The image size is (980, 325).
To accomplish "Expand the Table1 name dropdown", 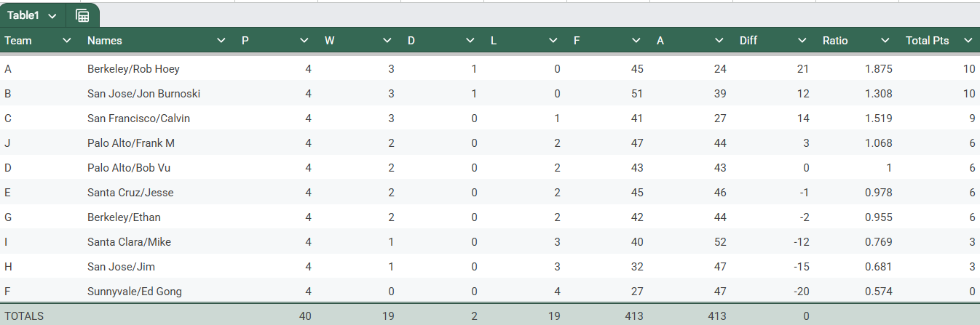I will 52,16.
